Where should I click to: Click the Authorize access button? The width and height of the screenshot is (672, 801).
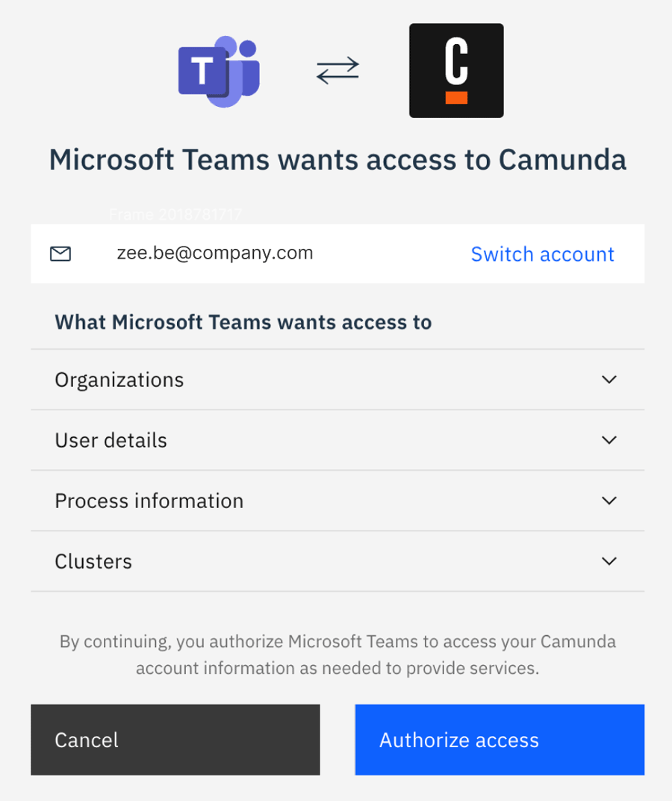(500, 740)
